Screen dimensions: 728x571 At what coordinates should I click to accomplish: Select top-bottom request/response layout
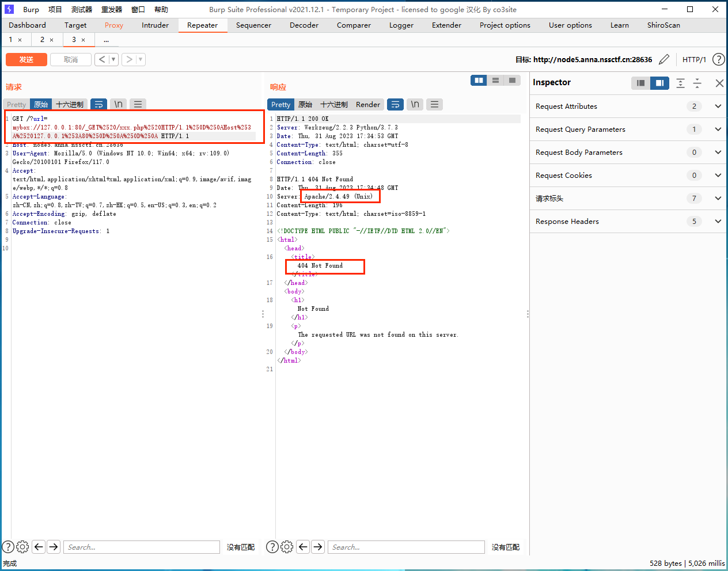point(495,81)
